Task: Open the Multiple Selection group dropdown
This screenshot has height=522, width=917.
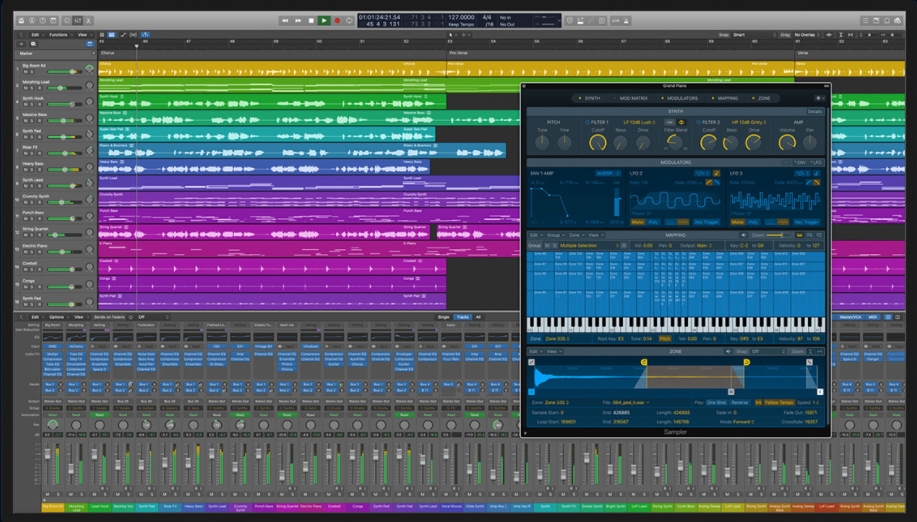Action: [x=589, y=246]
